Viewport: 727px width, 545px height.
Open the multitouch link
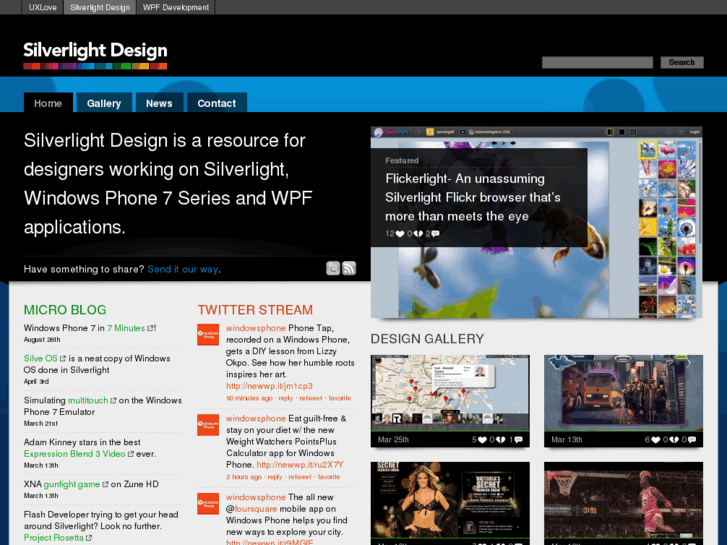tap(88, 400)
